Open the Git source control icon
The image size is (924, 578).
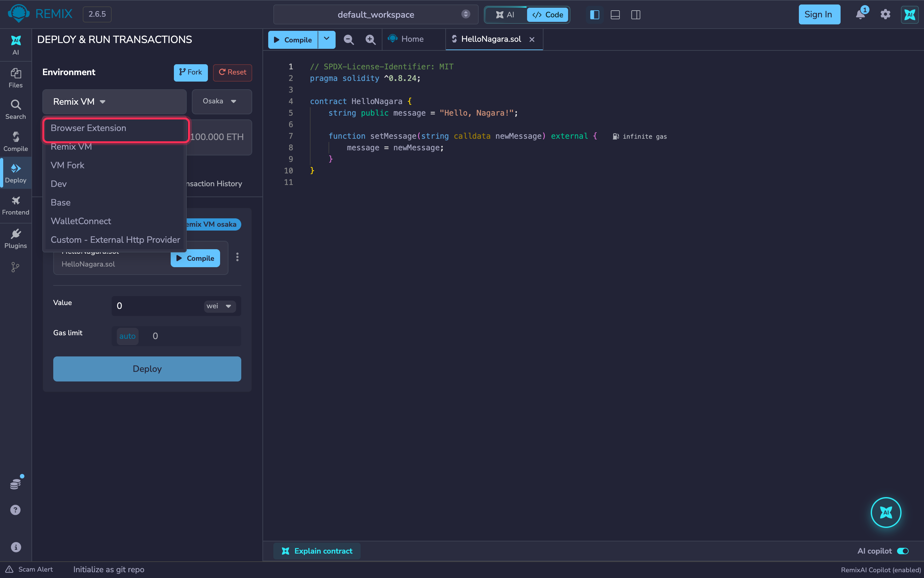tap(15, 267)
